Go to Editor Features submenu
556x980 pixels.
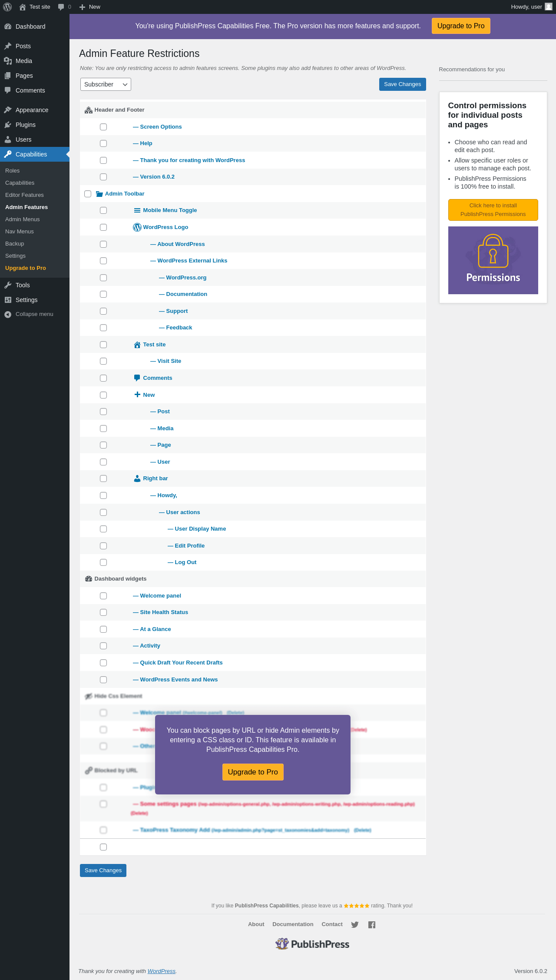point(24,195)
